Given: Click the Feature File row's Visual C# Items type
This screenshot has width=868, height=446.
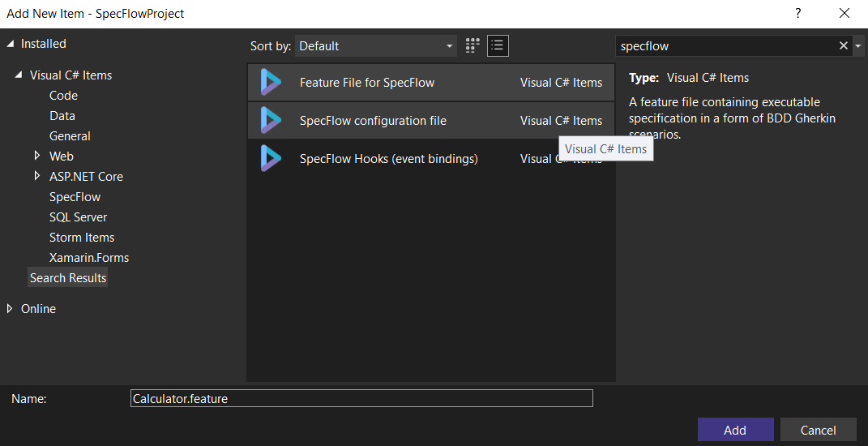Looking at the screenshot, I should (561, 83).
